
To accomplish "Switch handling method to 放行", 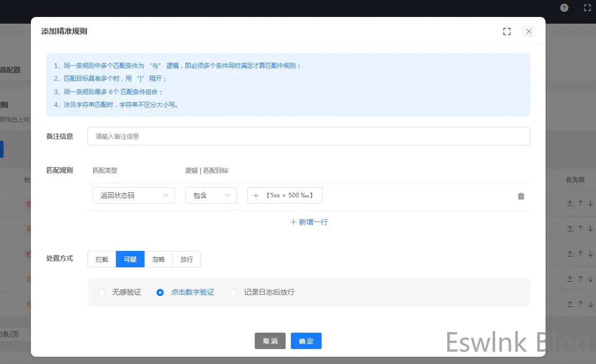I will point(186,259).
